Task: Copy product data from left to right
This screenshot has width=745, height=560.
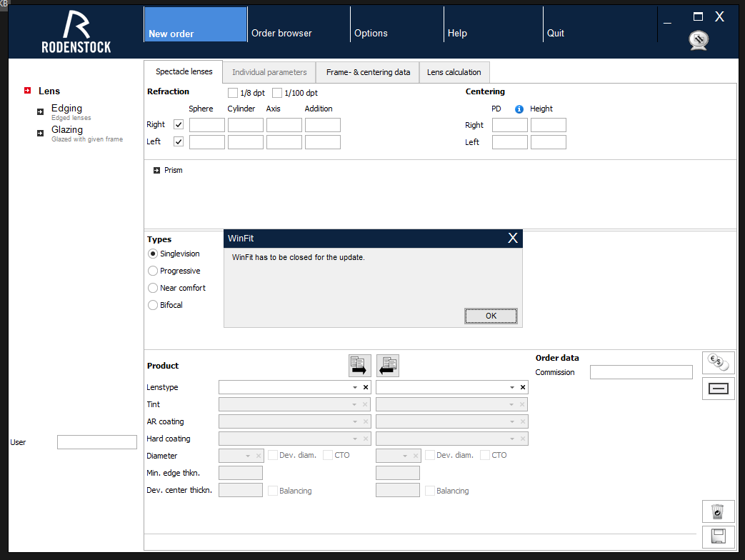Action: click(360, 365)
